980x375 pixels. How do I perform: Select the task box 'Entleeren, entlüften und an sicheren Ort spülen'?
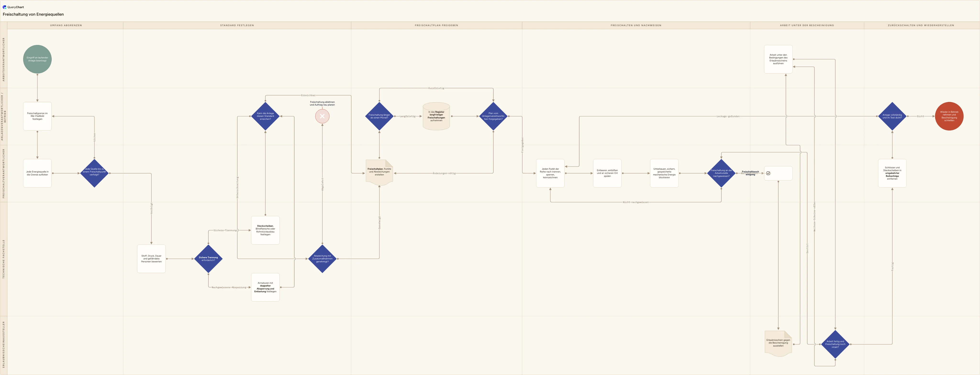click(x=607, y=173)
